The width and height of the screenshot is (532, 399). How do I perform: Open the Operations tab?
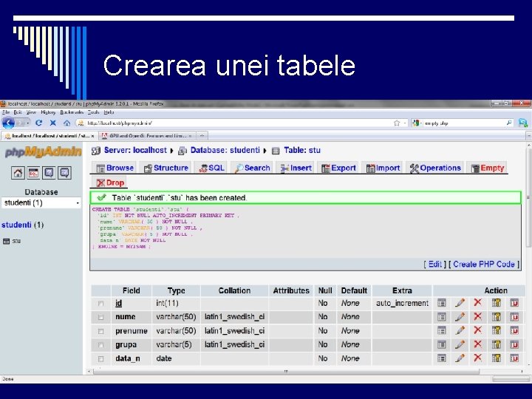click(x=435, y=168)
